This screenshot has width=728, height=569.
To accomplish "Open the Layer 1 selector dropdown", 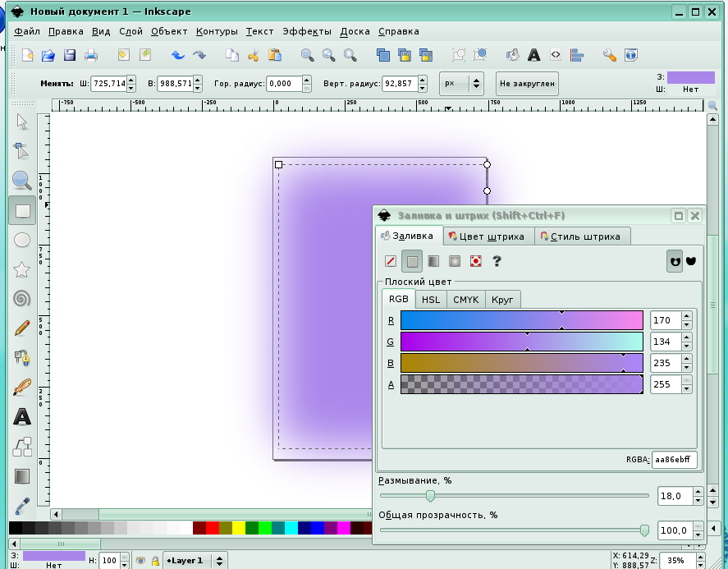I will (195, 560).
